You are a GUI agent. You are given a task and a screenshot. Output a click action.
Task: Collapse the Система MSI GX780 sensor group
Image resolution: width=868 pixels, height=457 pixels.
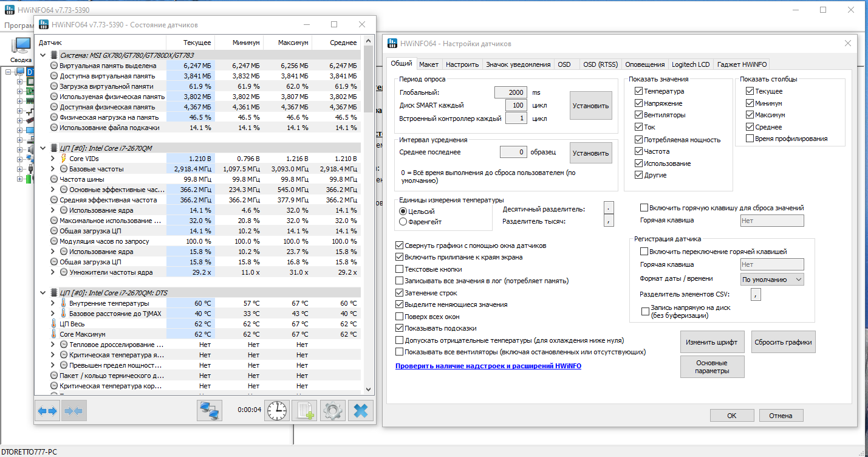click(43, 55)
